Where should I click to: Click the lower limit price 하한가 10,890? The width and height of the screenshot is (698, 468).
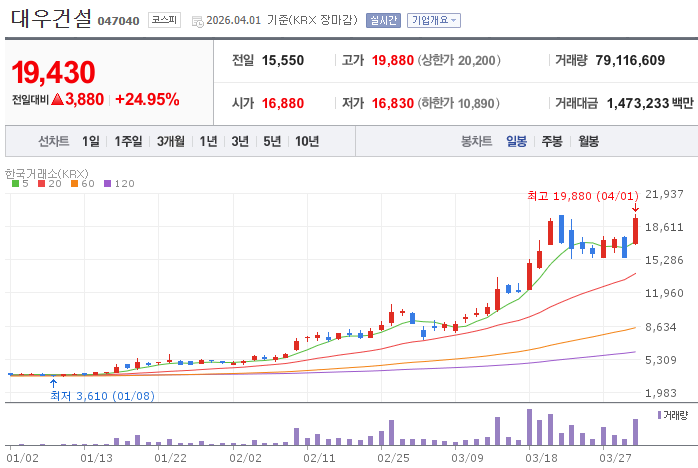pos(459,103)
